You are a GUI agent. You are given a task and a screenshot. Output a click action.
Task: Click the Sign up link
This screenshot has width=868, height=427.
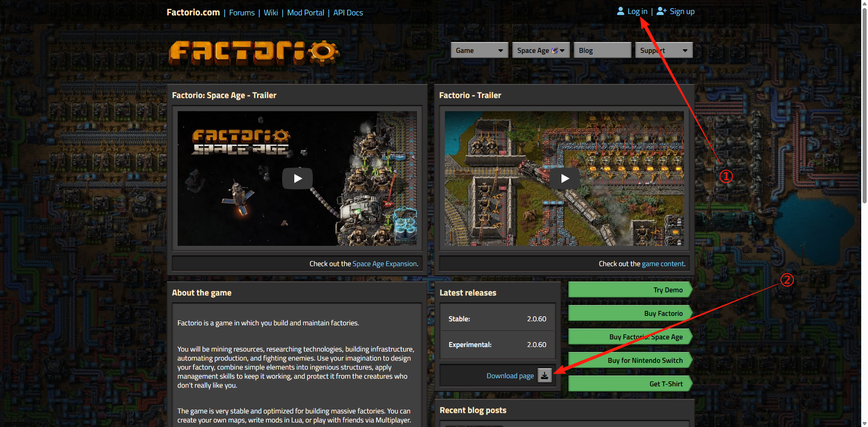point(682,11)
